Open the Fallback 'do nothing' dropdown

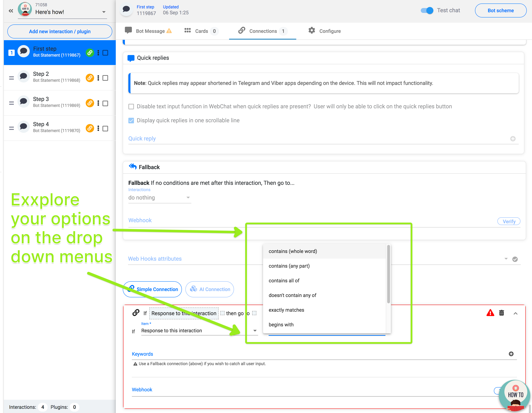(159, 198)
